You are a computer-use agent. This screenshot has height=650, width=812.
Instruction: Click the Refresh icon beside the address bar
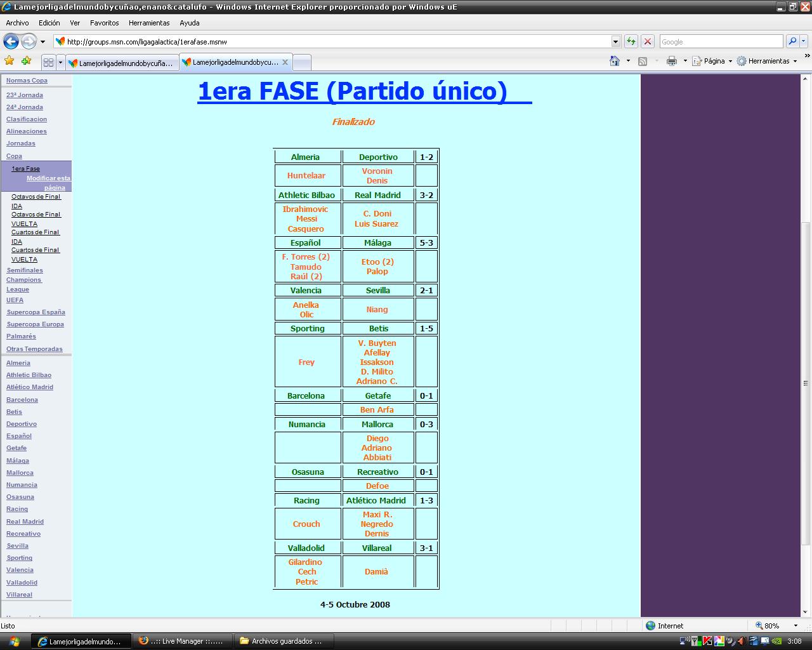pos(631,41)
